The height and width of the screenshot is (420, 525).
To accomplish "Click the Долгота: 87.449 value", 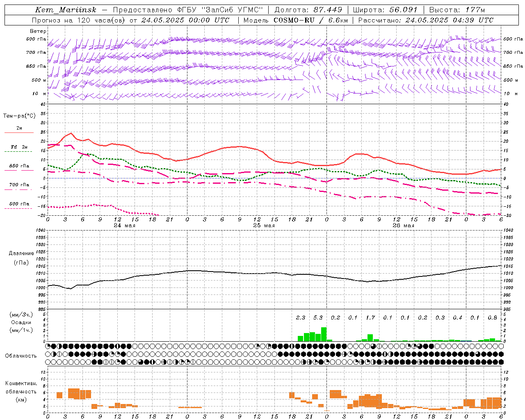I will coord(308,10).
